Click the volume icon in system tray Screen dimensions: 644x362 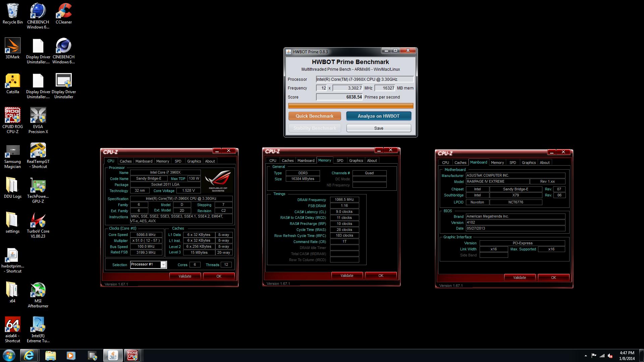tap(610, 356)
